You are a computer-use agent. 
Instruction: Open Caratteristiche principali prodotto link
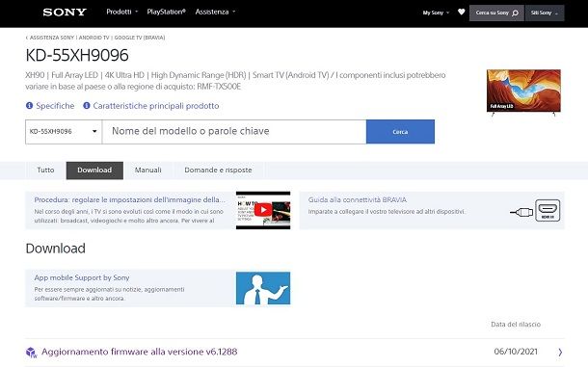pos(156,106)
